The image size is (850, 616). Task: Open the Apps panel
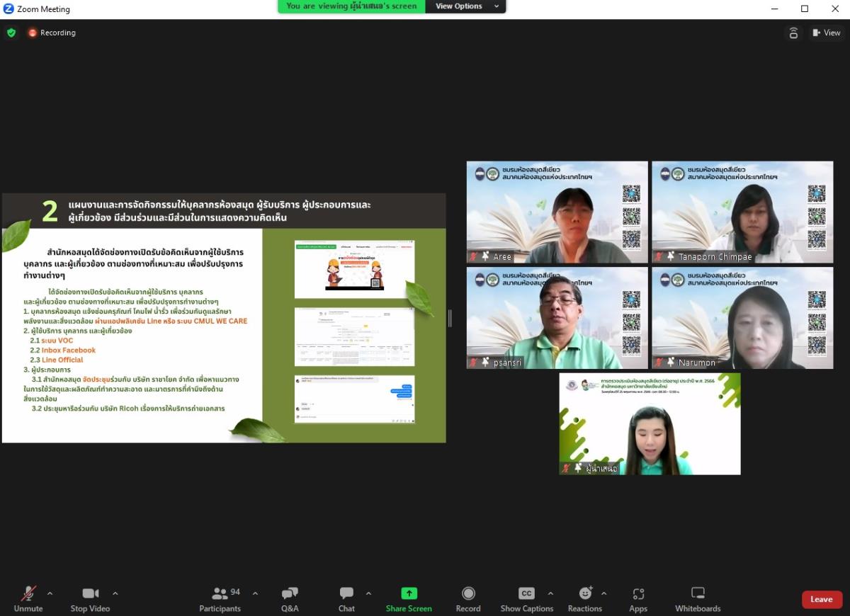(x=638, y=599)
